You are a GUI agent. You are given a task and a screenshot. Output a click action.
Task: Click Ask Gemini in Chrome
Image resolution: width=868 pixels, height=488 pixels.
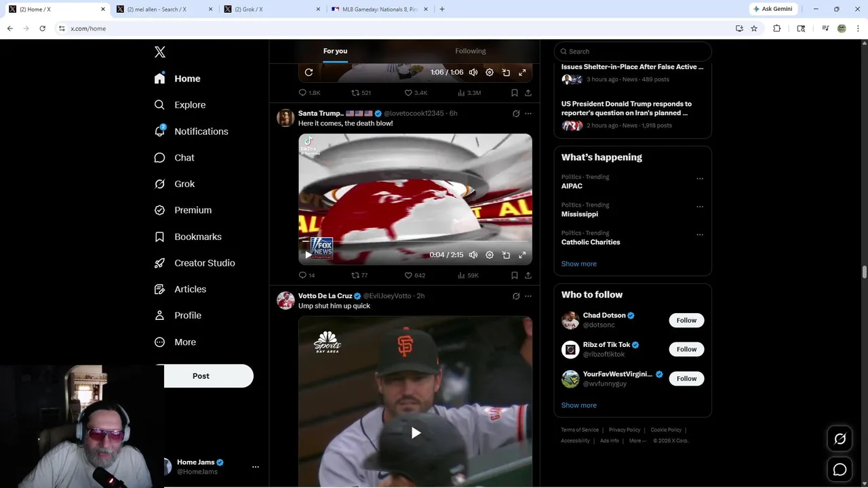click(x=772, y=9)
